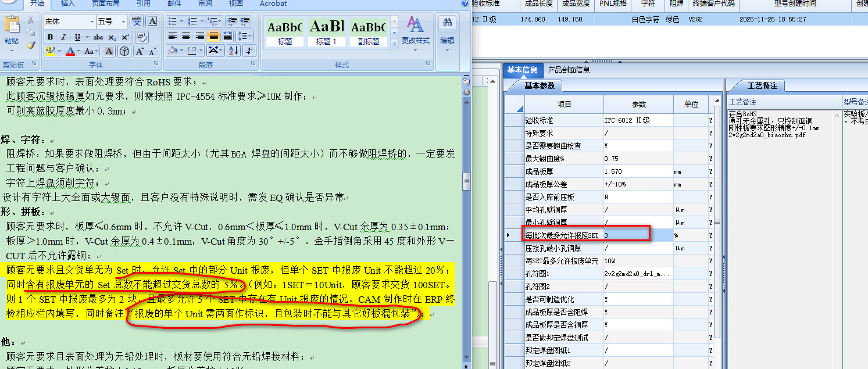Center align the text
The height and width of the screenshot is (369, 868).
point(186,36)
